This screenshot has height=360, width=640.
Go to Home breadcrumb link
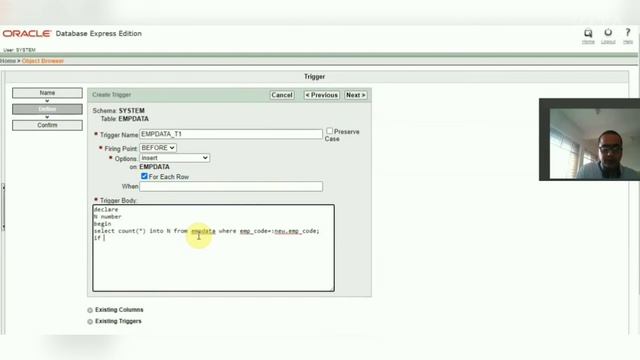(x=8, y=61)
